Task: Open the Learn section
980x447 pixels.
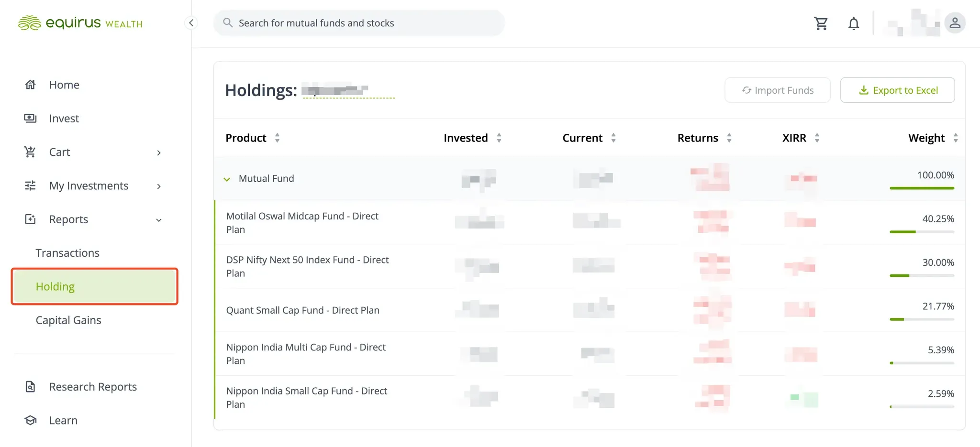Action: tap(63, 420)
